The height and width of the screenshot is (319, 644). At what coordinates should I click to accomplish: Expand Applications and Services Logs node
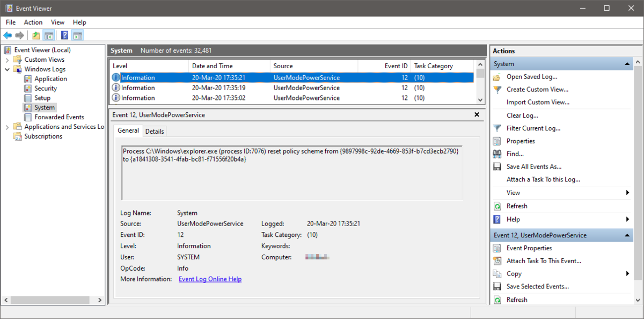coord(8,127)
